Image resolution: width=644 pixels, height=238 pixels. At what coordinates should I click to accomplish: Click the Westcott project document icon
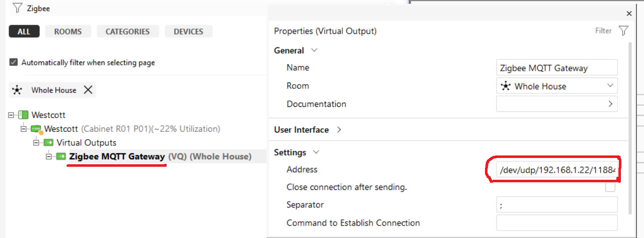point(23,115)
